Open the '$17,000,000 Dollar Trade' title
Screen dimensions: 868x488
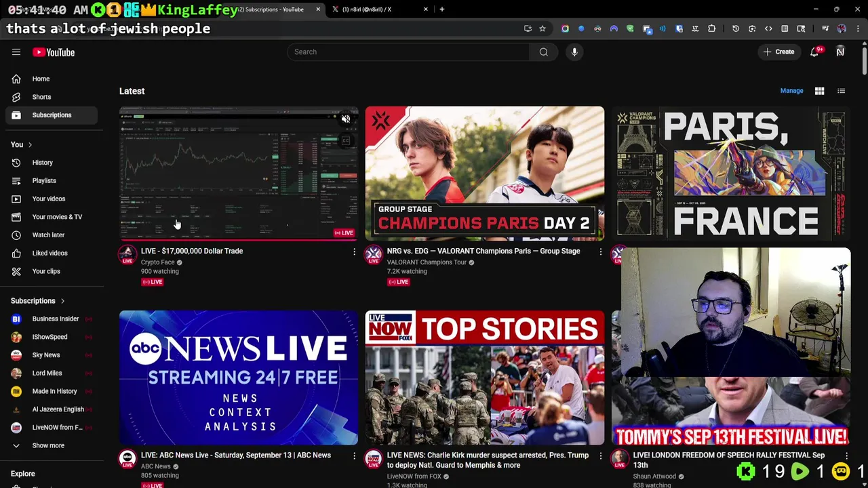pyautogui.click(x=192, y=251)
